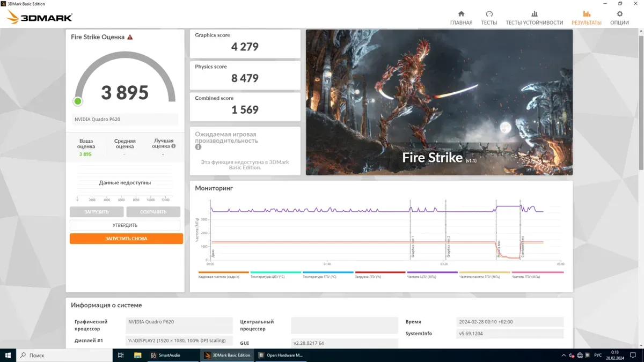Open Windows Start menu
The height and width of the screenshot is (362, 644).
point(8,355)
